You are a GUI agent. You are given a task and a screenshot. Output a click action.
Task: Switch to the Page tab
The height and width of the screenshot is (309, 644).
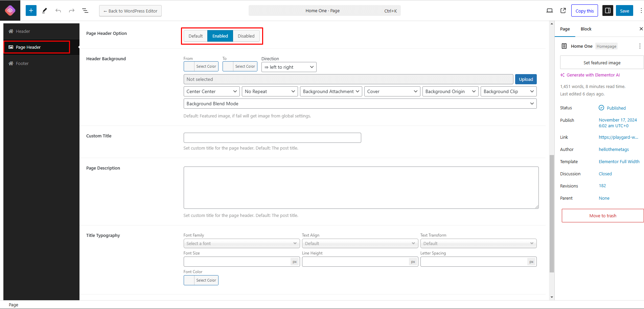click(x=565, y=29)
